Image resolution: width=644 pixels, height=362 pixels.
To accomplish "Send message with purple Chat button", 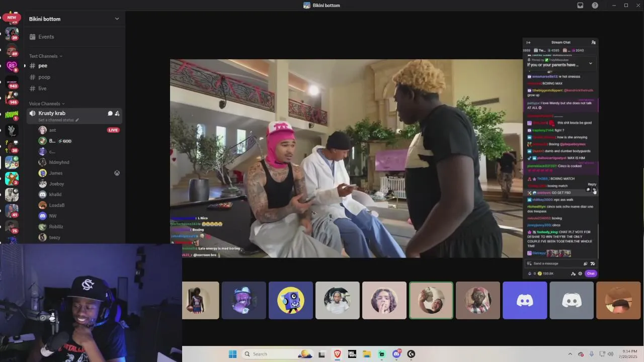I will coord(591,274).
